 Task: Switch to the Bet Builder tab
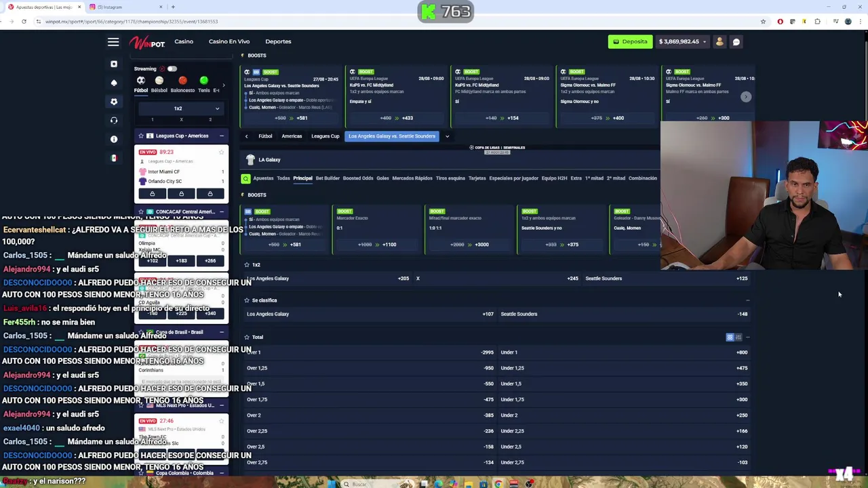click(x=328, y=178)
